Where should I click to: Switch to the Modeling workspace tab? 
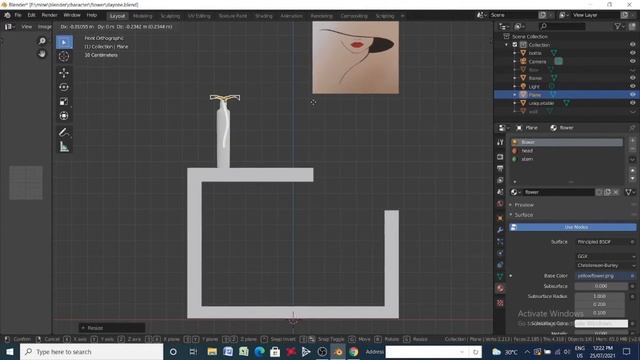142,16
